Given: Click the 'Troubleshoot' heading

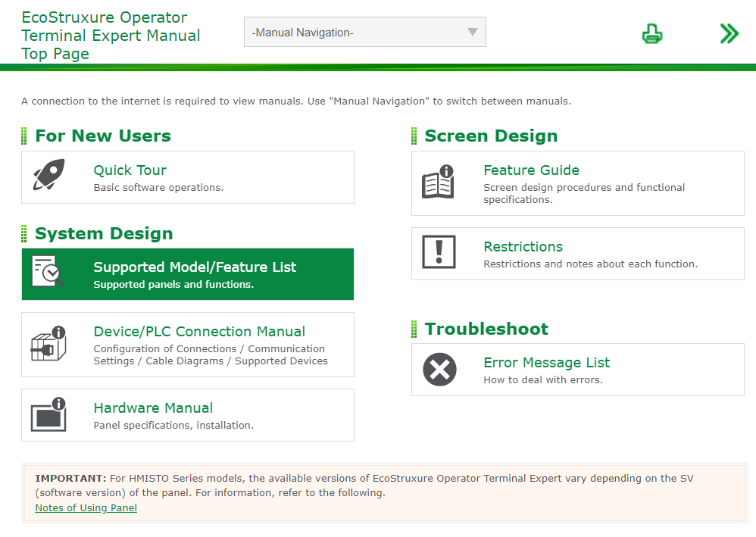Looking at the screenshot, I should [486, 329].
